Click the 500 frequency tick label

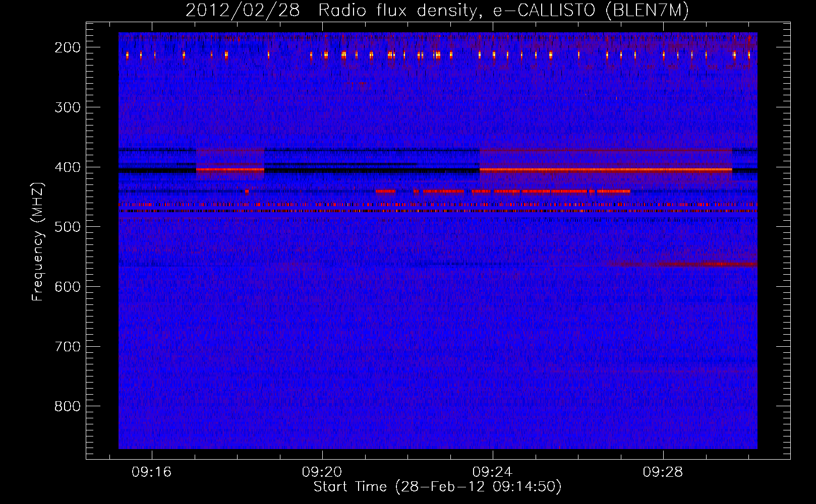[68, 227]
